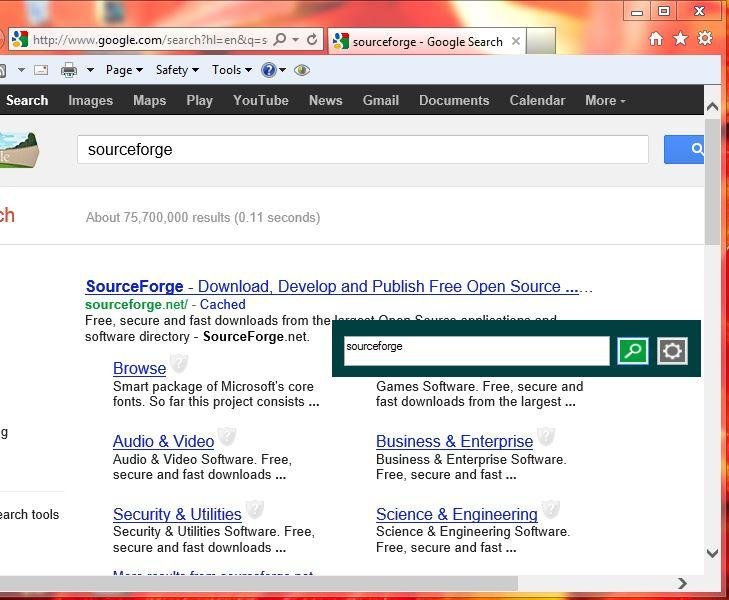
Task: Expand the print options dropdown arrow
Action: click(x=90, y=70)
